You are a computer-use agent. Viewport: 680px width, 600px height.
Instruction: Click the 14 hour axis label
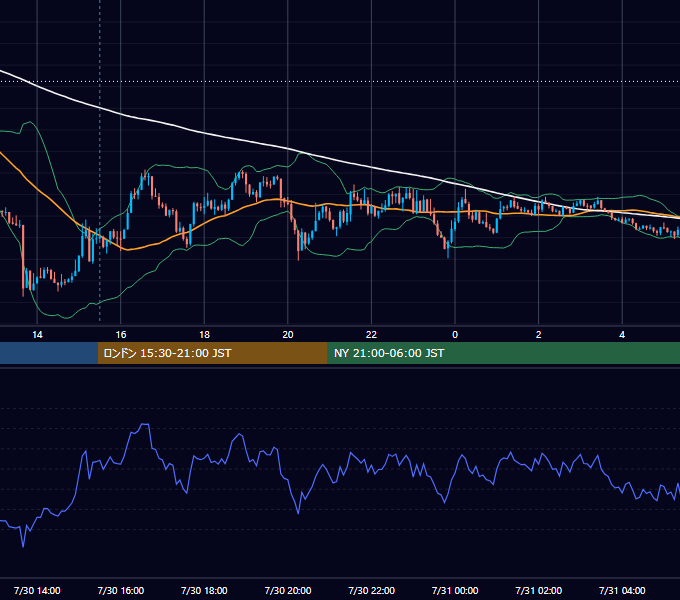point(37,335)
